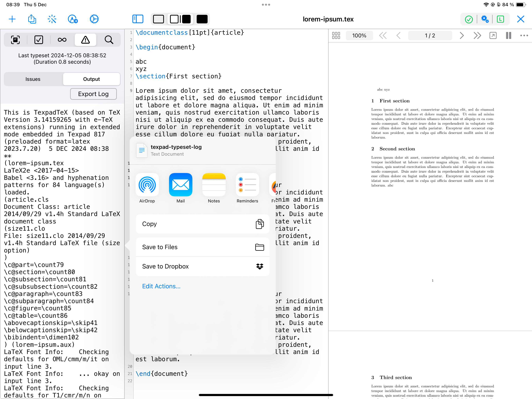Share the log via Mail
The width and height of the screenshot is (532, 399).
pyautogui.click(x=180, y=185)
